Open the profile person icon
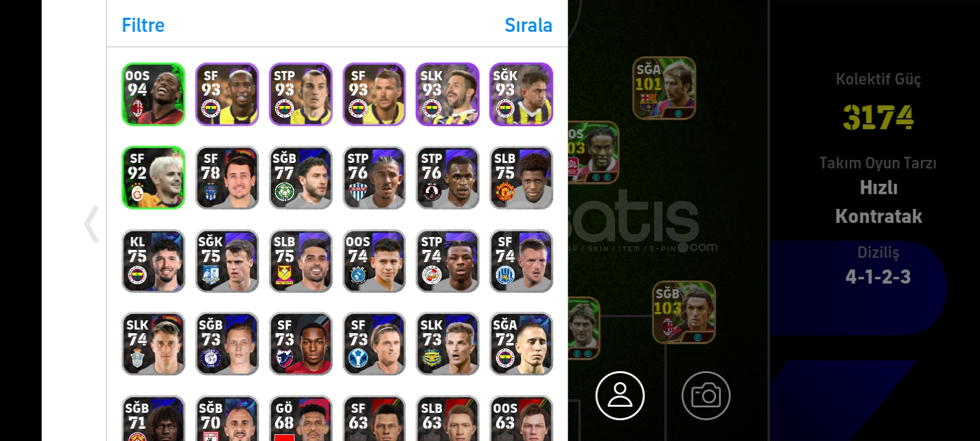The image size is (980, 441). [x=620, y=396]
